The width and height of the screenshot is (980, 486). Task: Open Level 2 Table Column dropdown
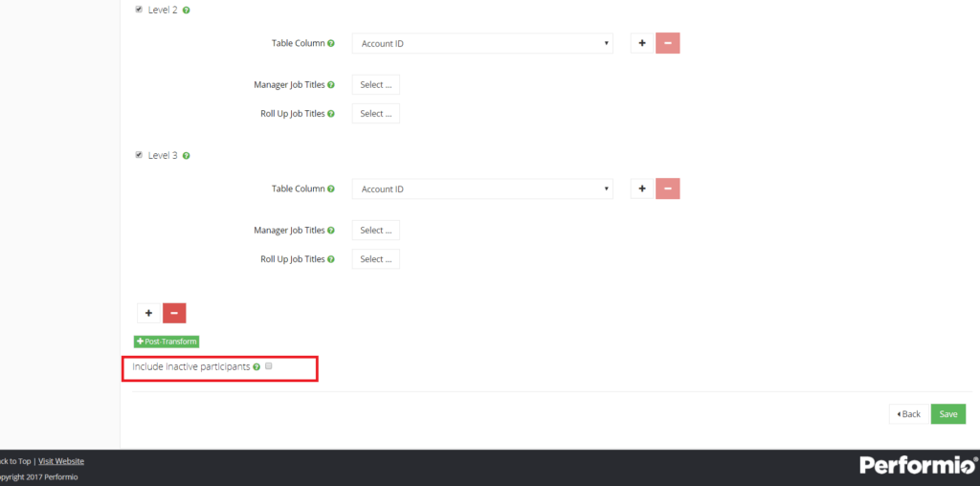(x=482, y=43)
